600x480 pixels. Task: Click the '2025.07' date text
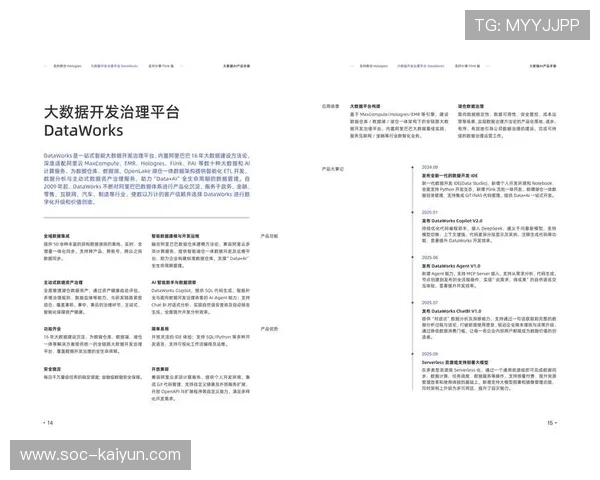pyautogui.click(x=430, y=302)
